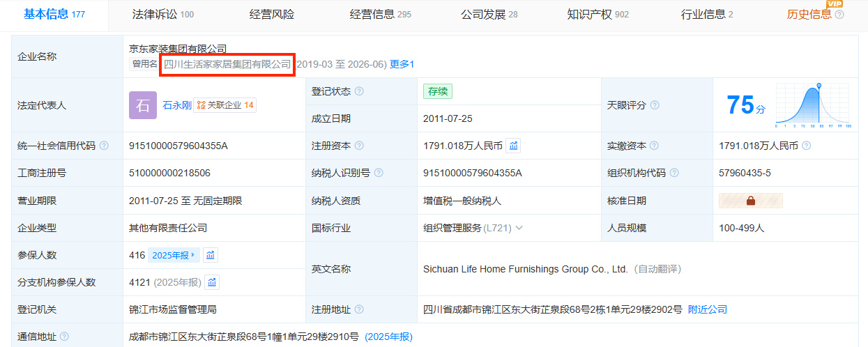Click organization code 57960435-5

(745, 173)
